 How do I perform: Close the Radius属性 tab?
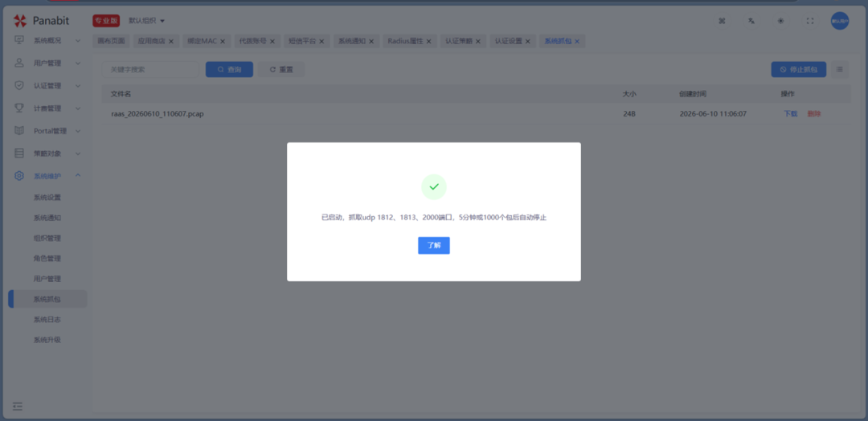[x=428, y=42]
